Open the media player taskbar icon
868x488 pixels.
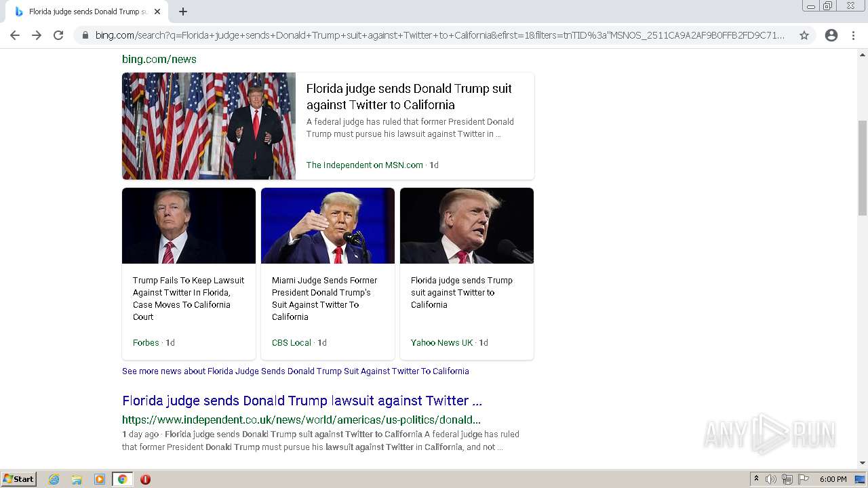[100, 479]
